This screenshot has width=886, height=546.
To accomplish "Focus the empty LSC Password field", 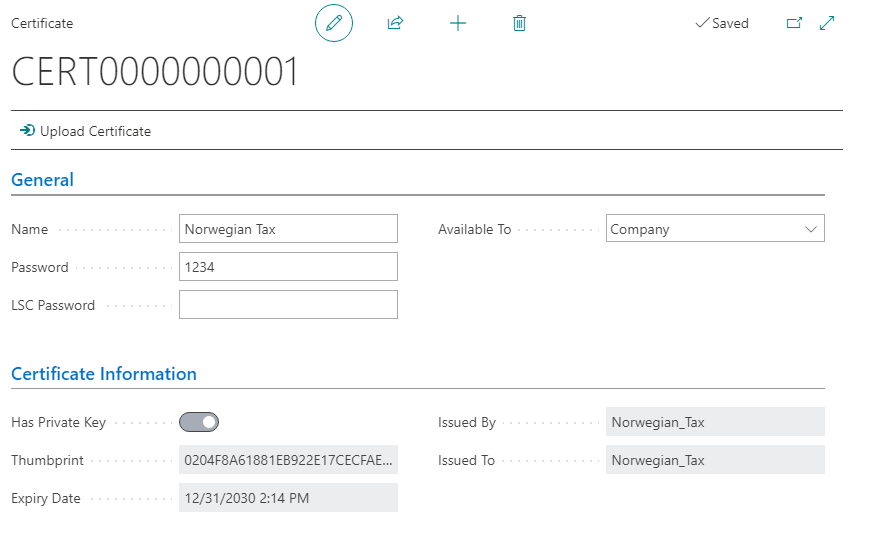I will pos(288,305).
